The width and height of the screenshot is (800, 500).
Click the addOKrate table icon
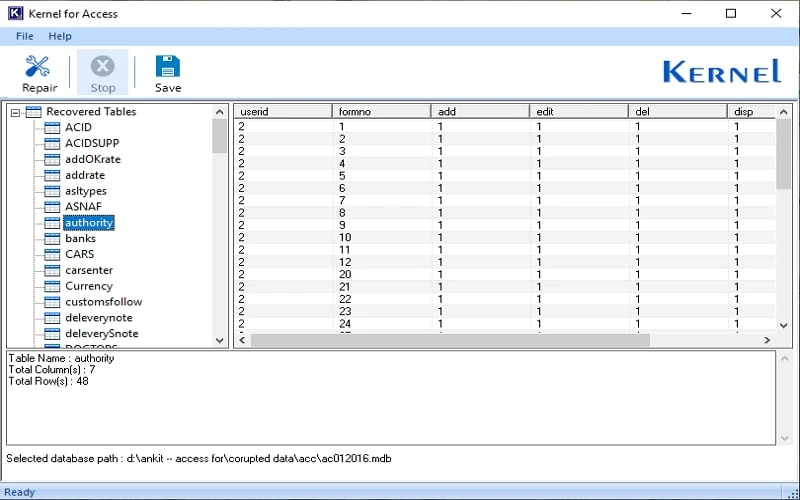[x=52, y=160]
